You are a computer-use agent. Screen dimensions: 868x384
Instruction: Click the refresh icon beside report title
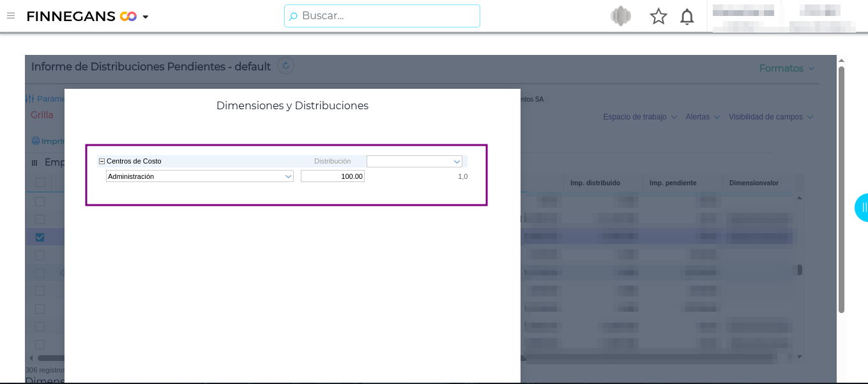click(x=286, y=66)
